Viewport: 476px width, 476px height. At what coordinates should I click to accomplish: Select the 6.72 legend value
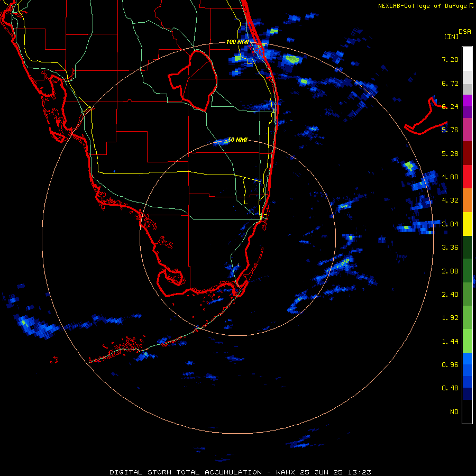coord(450,83)
